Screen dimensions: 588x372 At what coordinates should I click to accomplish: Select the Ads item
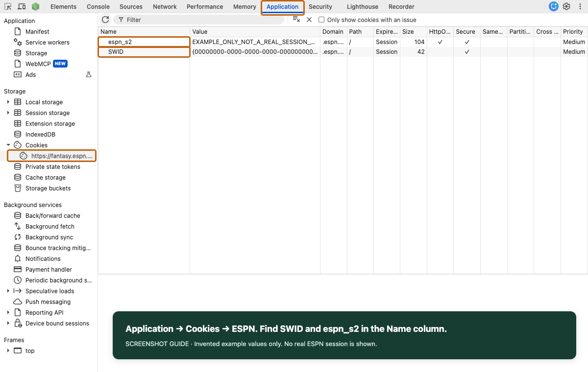[31, 74]
